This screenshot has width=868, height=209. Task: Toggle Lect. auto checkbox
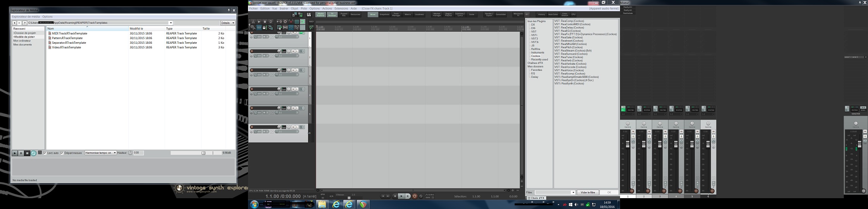point(45,153)
